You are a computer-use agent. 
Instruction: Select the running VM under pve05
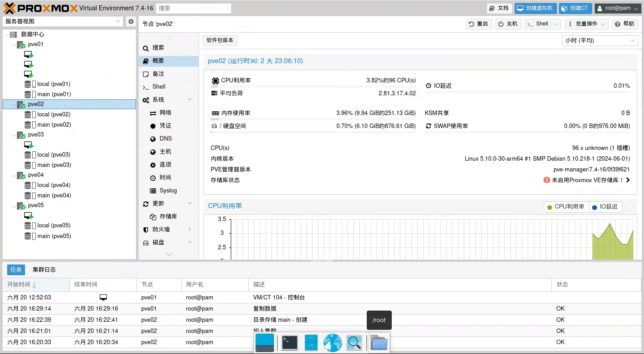point(29,216)
